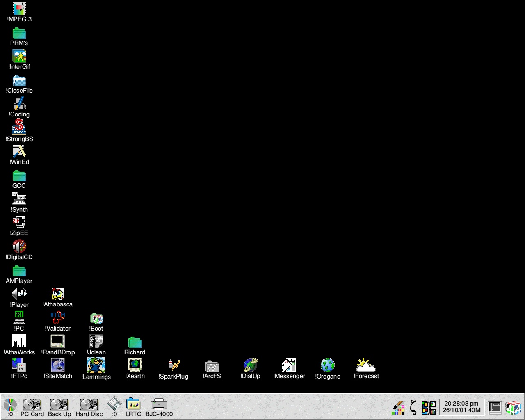Launch the !FTPc client icon
Viewport: 525px width, 420px height.
[x=19, y=369]
